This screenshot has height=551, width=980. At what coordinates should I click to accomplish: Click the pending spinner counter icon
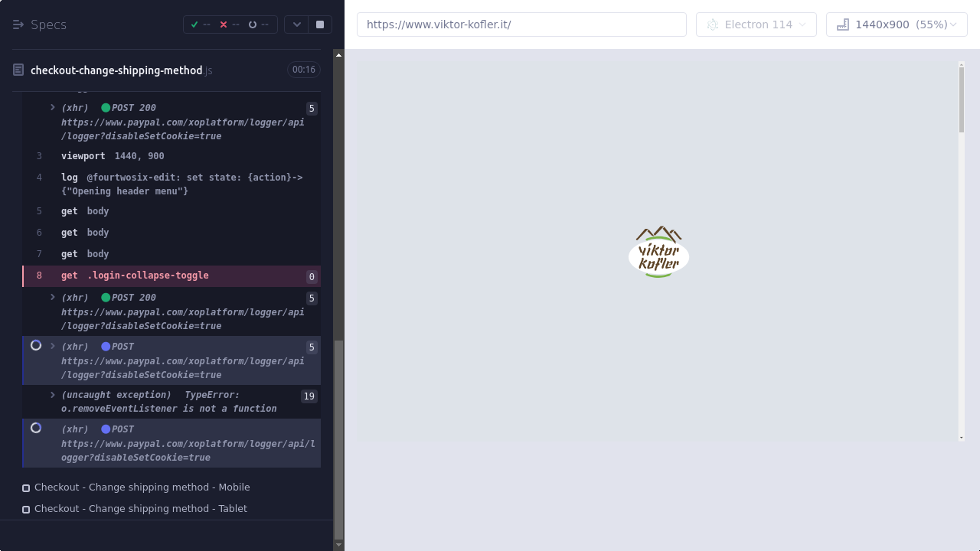(x=253, y=24)
